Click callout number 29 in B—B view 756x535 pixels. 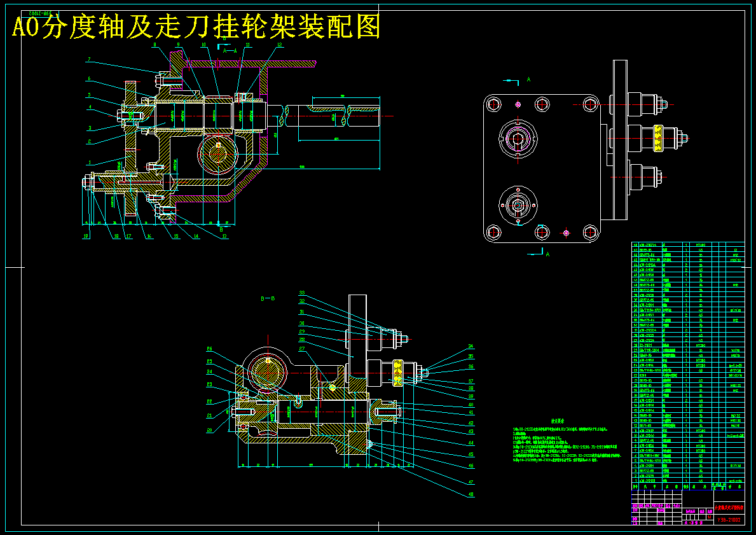[302, 332]
